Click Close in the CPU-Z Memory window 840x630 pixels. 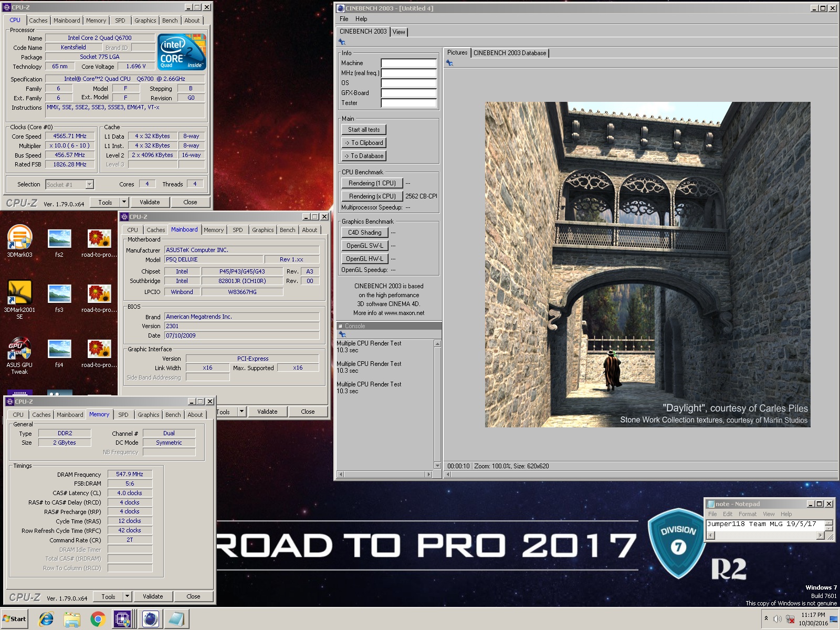pyautogui.click(x=193, y=596)
